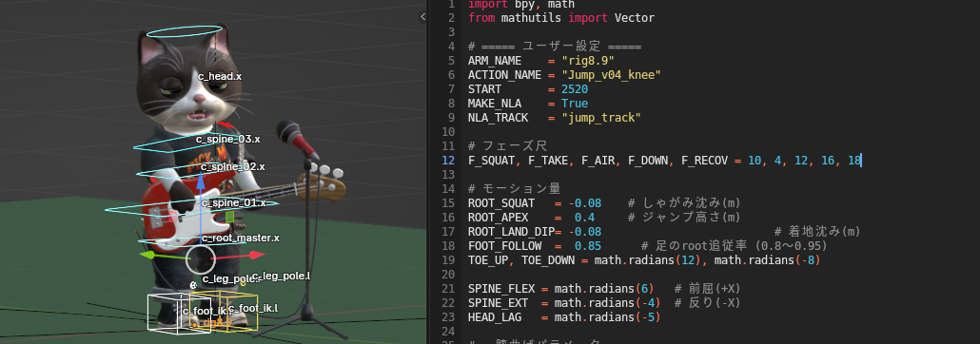The height and width of the screenshot is (344, 980).
Task: Click the "モーション量" comment
Action: click(x=515, y=188)
